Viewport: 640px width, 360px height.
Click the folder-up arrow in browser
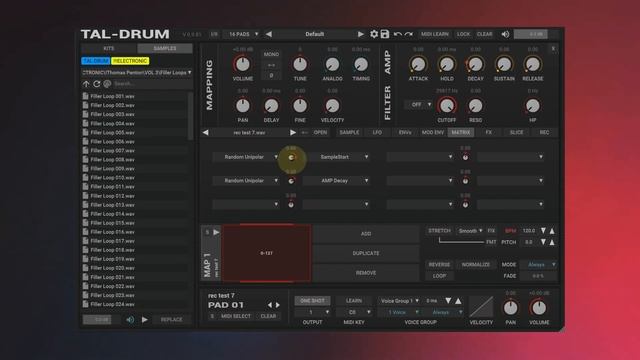click(x=86, y=84)
